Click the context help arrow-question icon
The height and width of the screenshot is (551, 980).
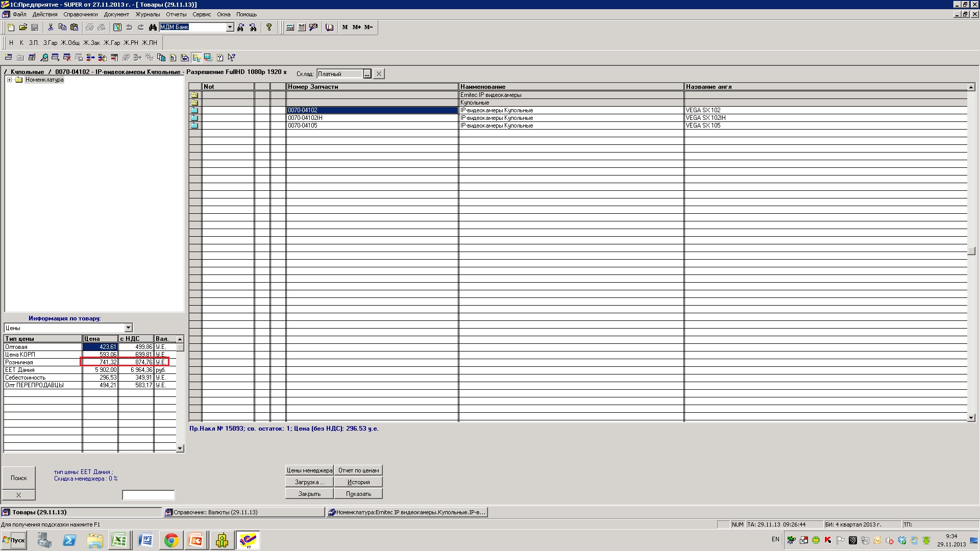coord(231,58)
